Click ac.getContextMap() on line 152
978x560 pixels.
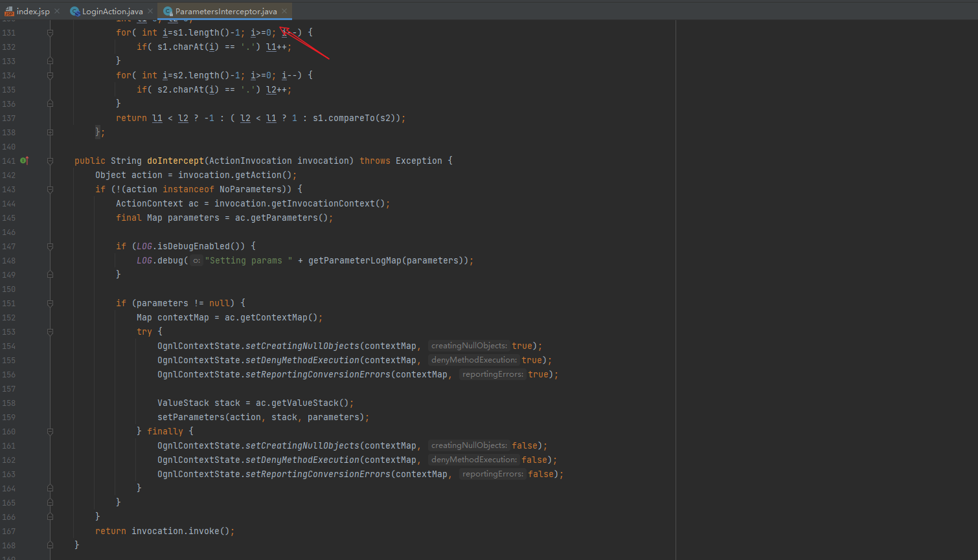point(271,317)
